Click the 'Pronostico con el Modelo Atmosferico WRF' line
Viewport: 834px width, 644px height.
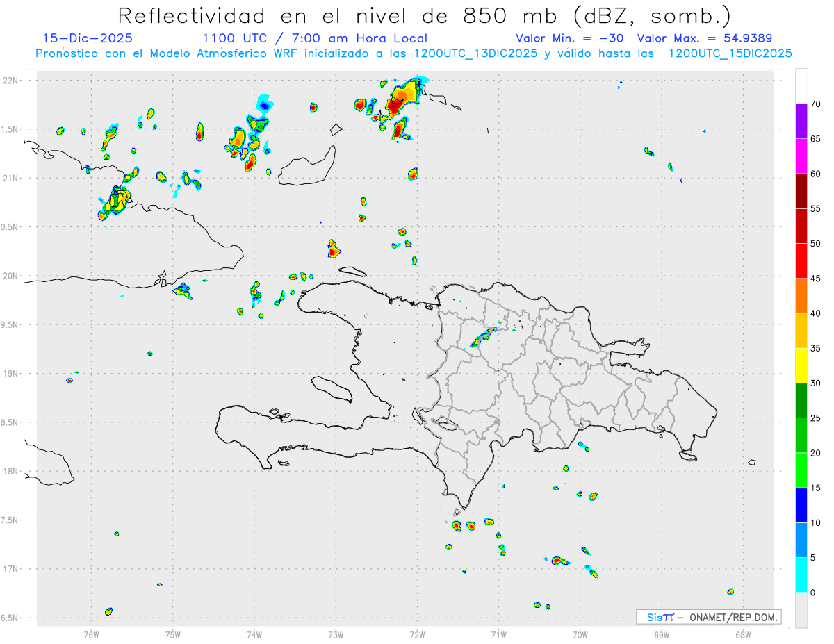point(414,53)
